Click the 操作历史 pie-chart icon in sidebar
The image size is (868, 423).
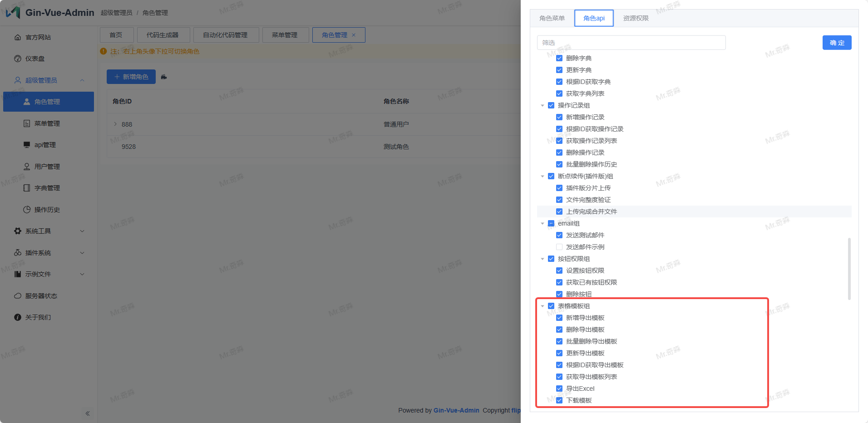(x=27, y=210)
